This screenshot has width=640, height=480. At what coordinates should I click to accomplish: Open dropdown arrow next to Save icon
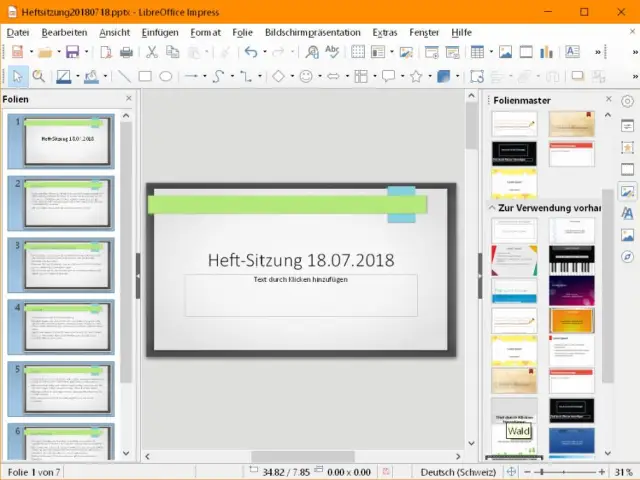[87, 52]
